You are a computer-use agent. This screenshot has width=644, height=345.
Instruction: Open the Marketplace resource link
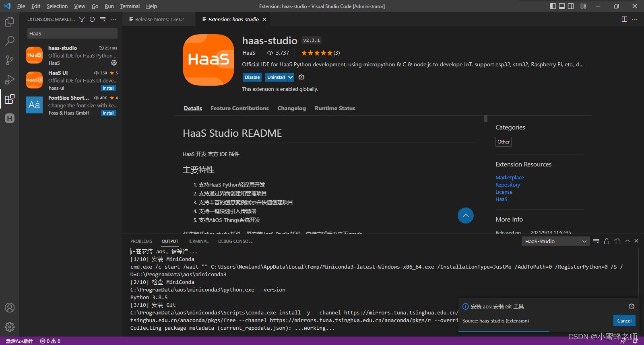tap(510, 177)
